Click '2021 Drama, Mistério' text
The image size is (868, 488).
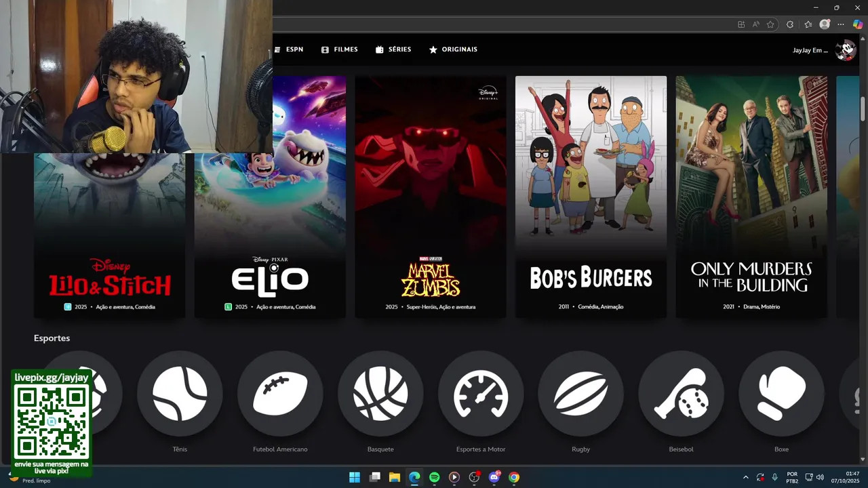[751, 307]
